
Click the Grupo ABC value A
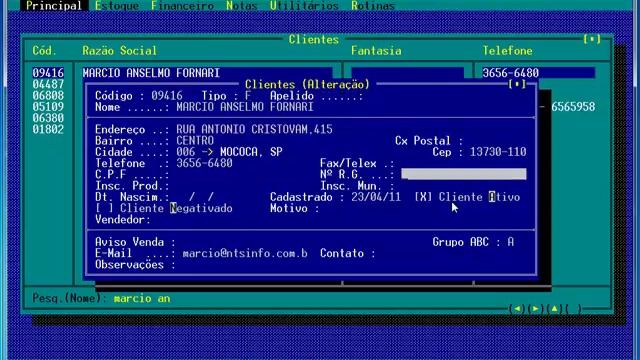click(511, 242)
